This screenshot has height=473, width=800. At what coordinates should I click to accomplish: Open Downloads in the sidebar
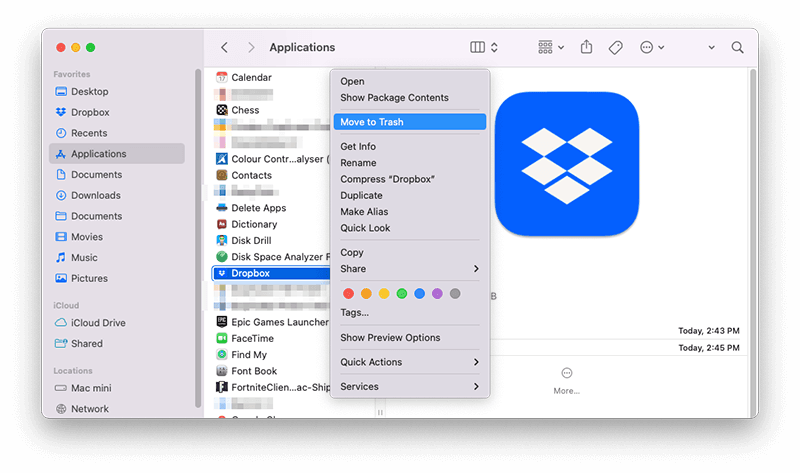[95, 195]
